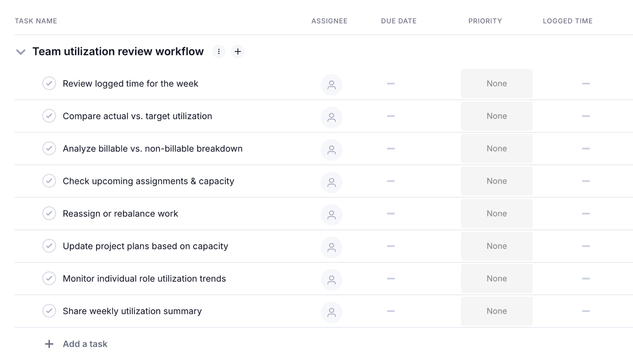Click logged time for Analyze billable breakdown
633x364 pixels.
pos(585,149)
